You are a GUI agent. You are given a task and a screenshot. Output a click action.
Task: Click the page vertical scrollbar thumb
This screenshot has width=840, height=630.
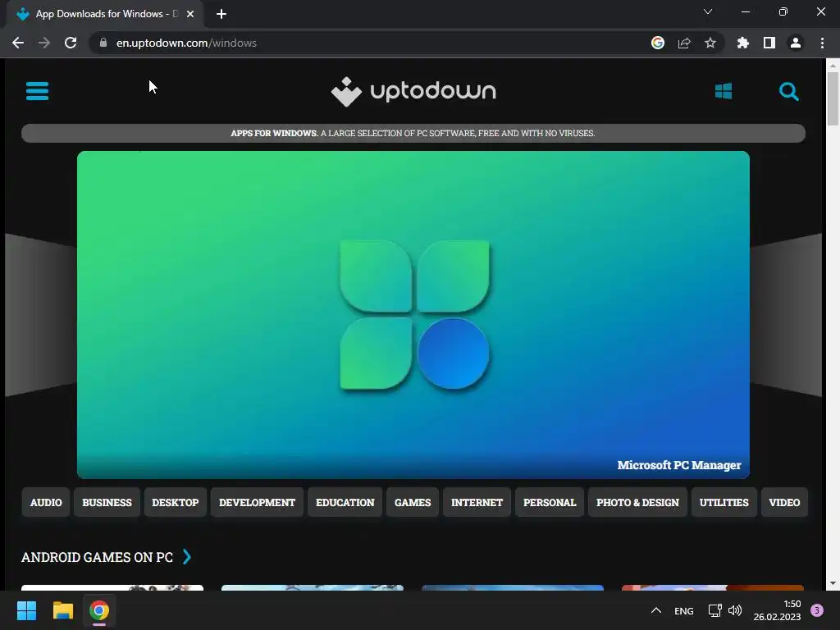[833, 99]
